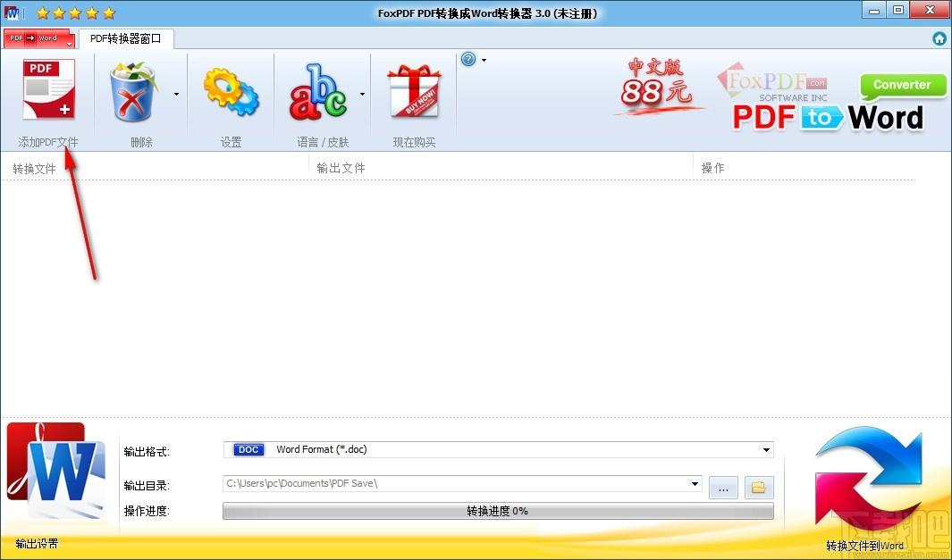Expand the output directory dropdown arrow

[695, 483]
